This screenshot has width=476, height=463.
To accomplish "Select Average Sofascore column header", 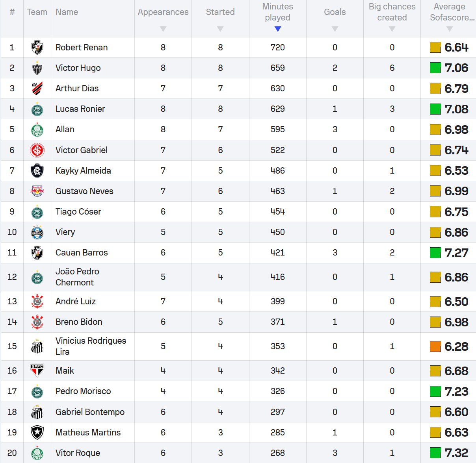I will (449, 12).
